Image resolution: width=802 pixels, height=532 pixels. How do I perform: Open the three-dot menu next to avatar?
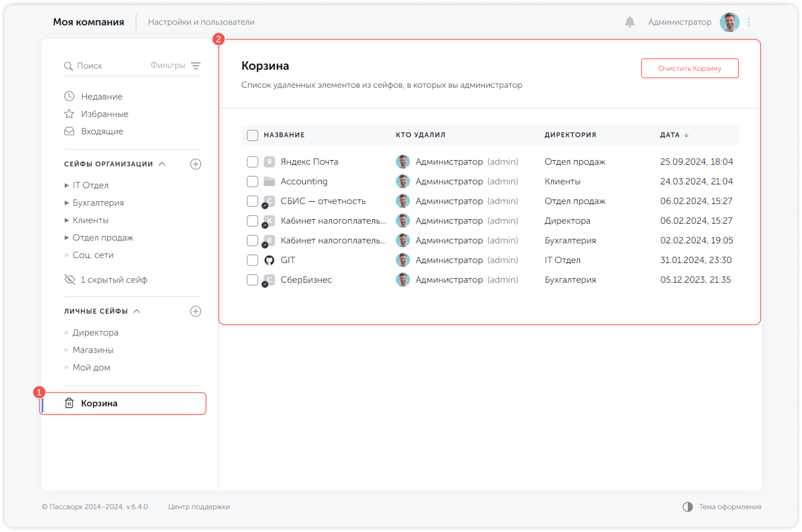[x=749, y=22]
